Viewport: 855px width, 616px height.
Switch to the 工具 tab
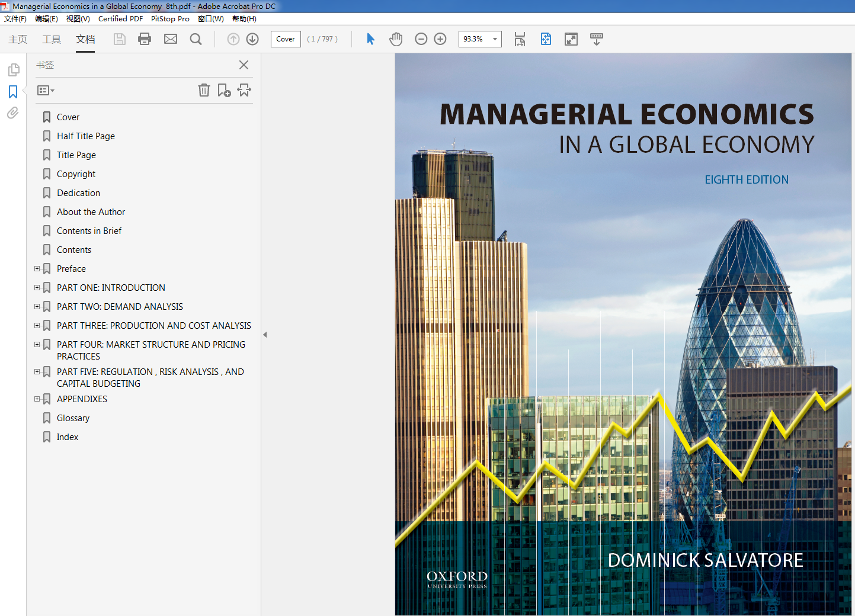pos(52,39)
